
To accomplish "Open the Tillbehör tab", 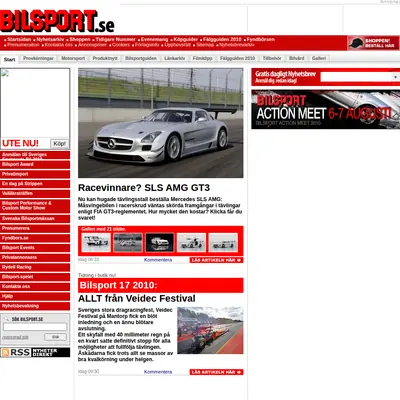I will [x=272, y=58].
